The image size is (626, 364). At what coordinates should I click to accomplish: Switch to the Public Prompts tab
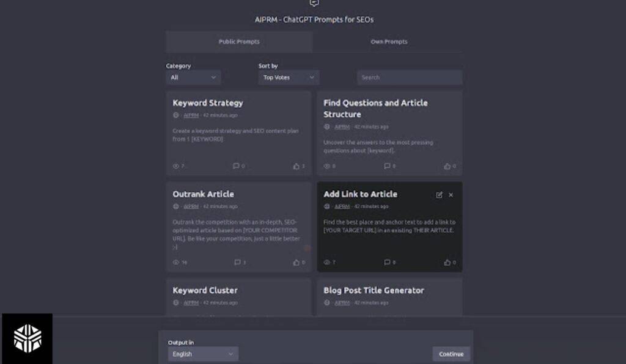click(239, 42)
